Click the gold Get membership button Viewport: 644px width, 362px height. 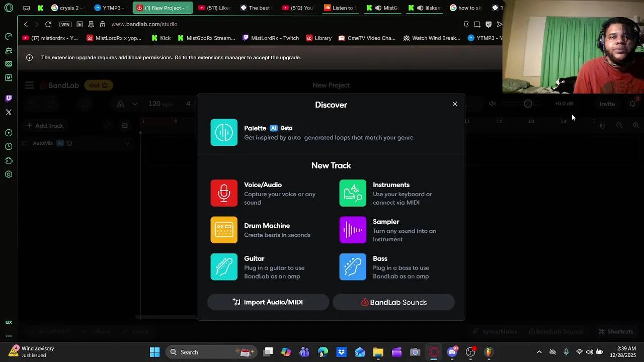99,85
